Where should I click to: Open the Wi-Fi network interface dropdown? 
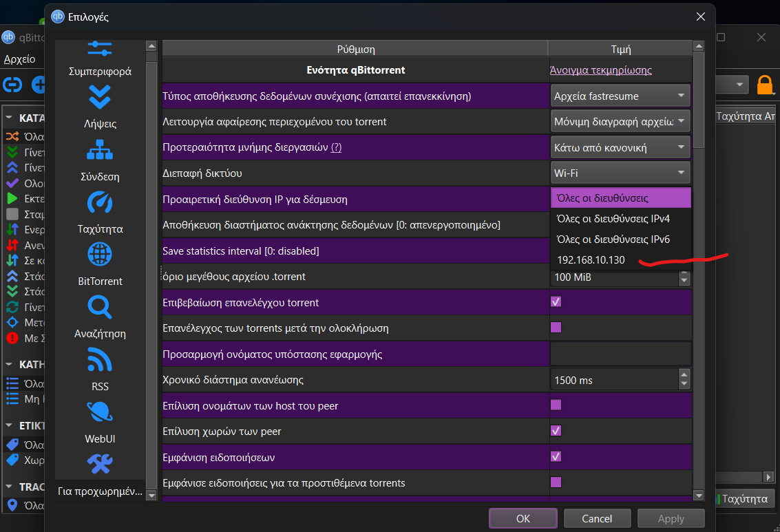click(620, 173)
